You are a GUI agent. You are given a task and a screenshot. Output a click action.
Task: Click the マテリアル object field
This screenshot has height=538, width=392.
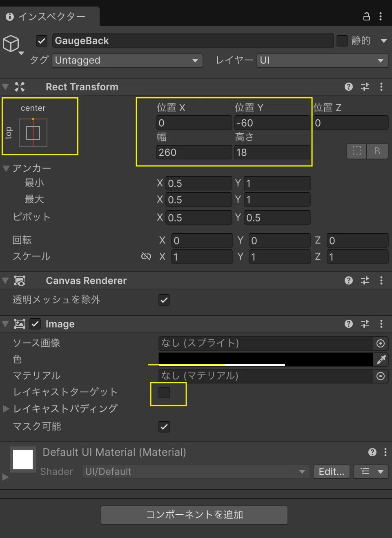(266, 376)
